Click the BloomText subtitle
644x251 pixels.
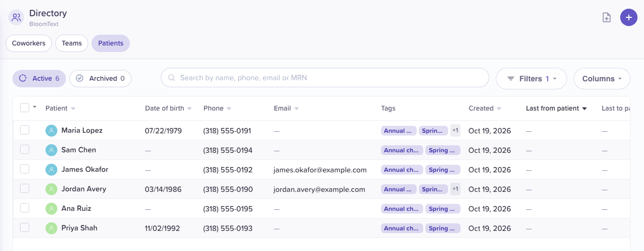(x=44, y=24)
